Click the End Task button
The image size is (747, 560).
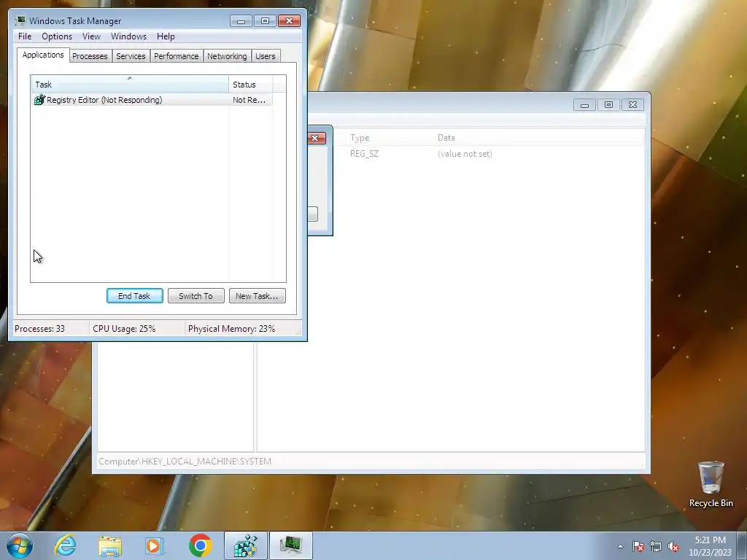pyautogui.click(x=135, y=296)
